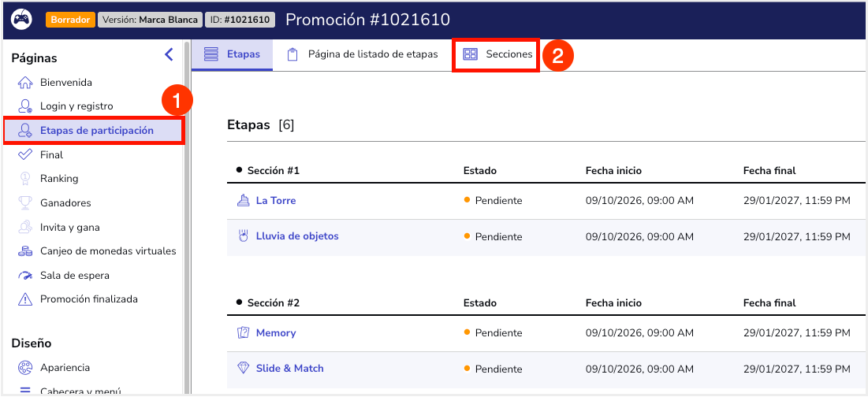Click the Slide & Match diamond icon
This screenshot has height=397, width=868.
coord(244,368)
